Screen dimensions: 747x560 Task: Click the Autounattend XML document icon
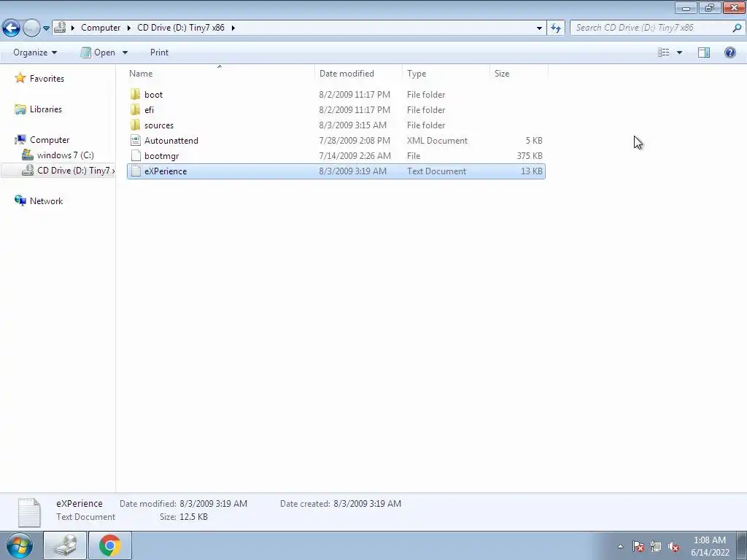pyautogui.click(x=135, y=141)
